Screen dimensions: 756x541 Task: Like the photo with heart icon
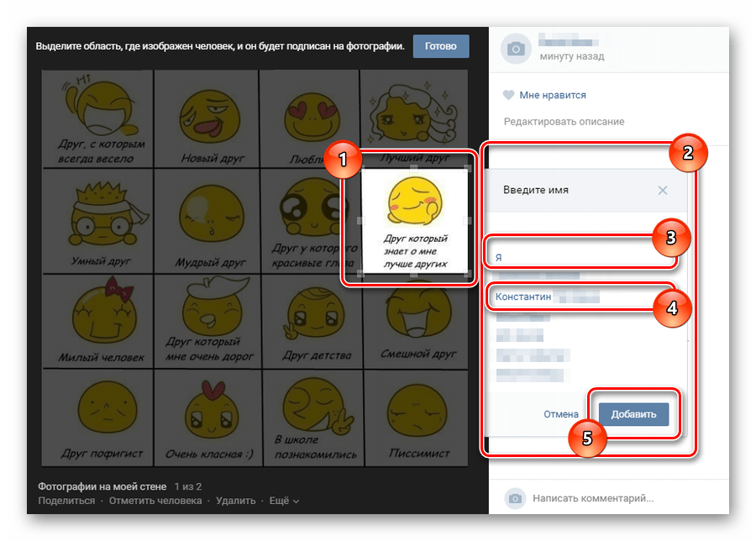[544, 95]
